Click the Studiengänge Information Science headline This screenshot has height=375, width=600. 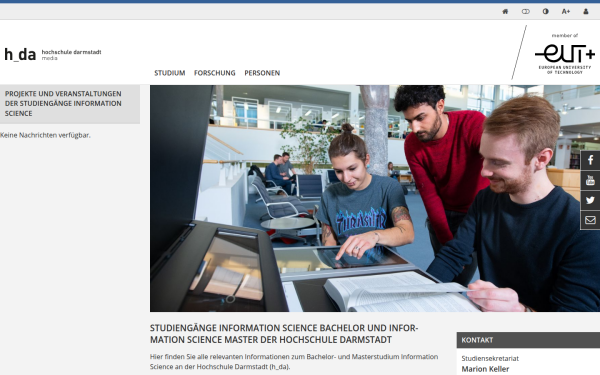click(x=284, y=334)
